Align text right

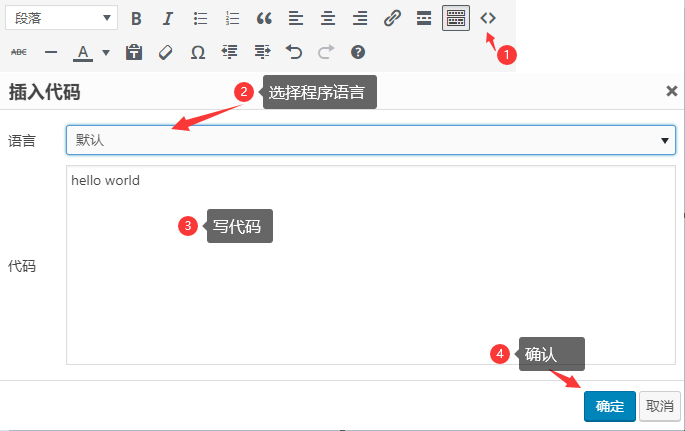click(x=360, y=18)
